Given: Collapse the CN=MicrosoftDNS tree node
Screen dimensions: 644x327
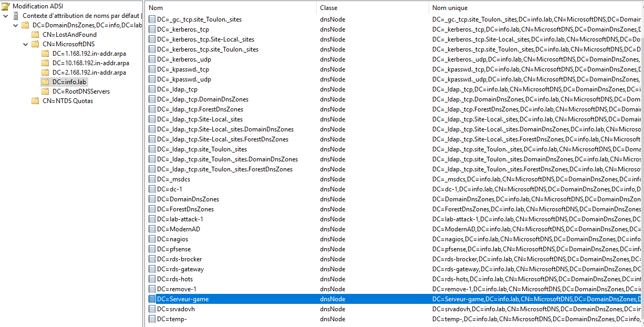Looking at the screenshot, I should click(x=26, y=44).
